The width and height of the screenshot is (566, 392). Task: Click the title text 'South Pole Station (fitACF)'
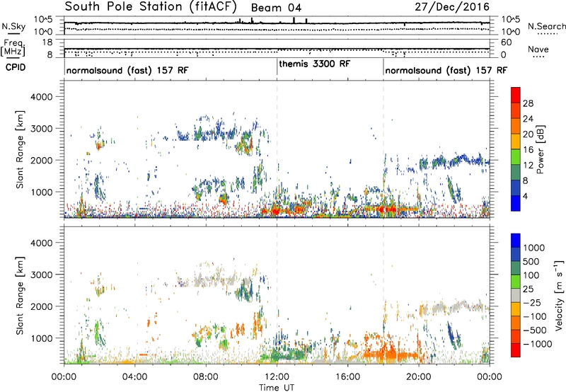151,6
